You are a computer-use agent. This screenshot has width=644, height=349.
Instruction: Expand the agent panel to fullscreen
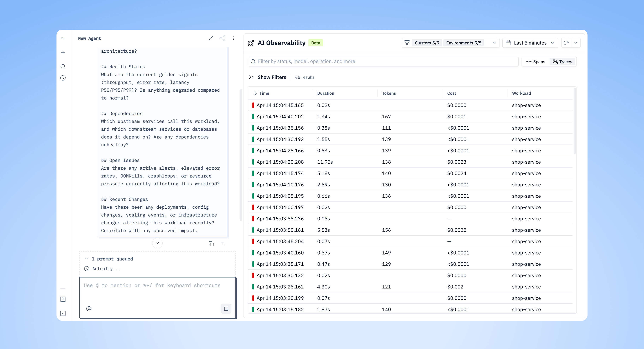pyautogui.click(x=211, y=38)
